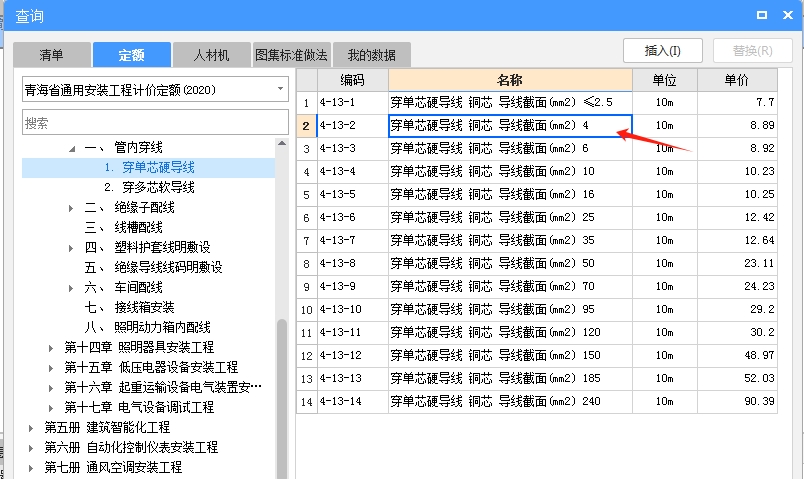Expand 第五册 建筑智能化工程
Viewport: 804px width, 479px height.
31,428
